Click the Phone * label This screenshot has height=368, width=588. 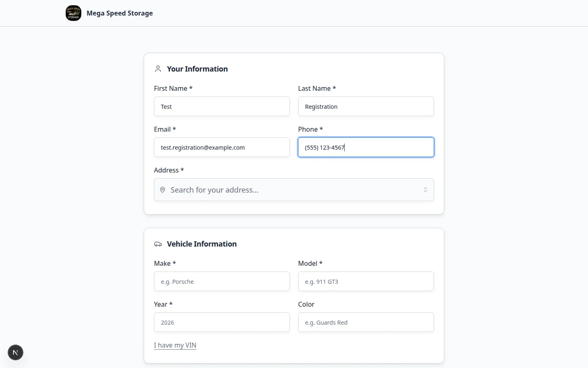pos(310,129)
